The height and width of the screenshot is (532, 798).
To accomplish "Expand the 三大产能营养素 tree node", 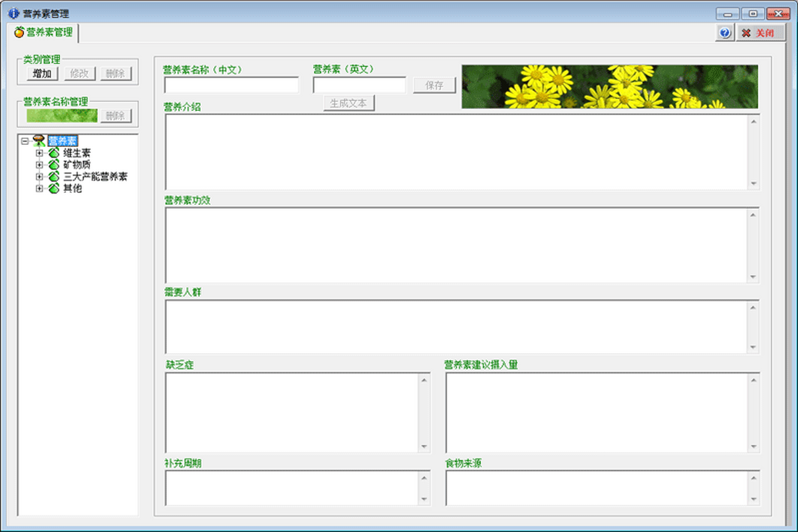I will pyautogui.click(x=39, y=177).
